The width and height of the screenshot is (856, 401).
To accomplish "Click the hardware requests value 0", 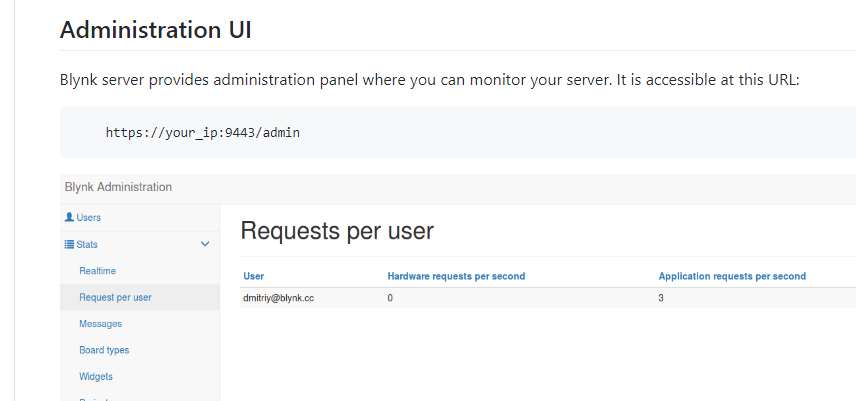I will (x=390, y=298).
